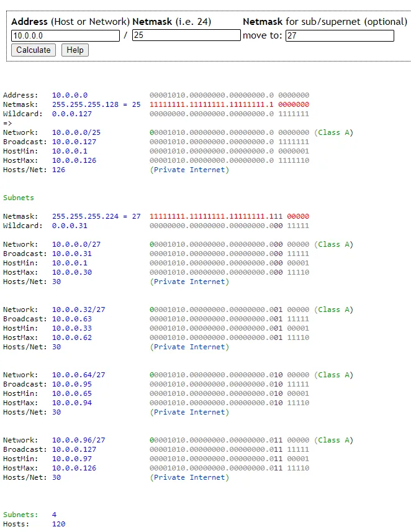Click the Network value 10.0.0.0/25
This screenshot has height=532, width=411.
tap(76, 132)
